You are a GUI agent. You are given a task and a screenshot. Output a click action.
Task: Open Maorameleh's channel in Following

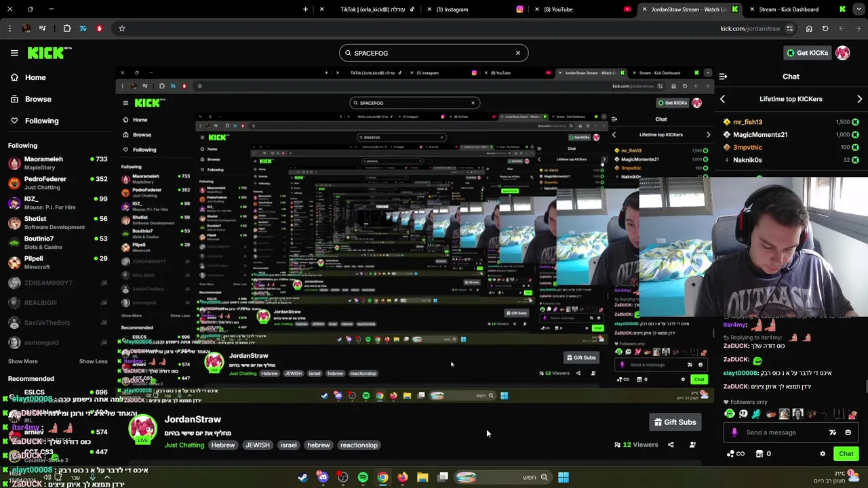(x=58, y=163)
